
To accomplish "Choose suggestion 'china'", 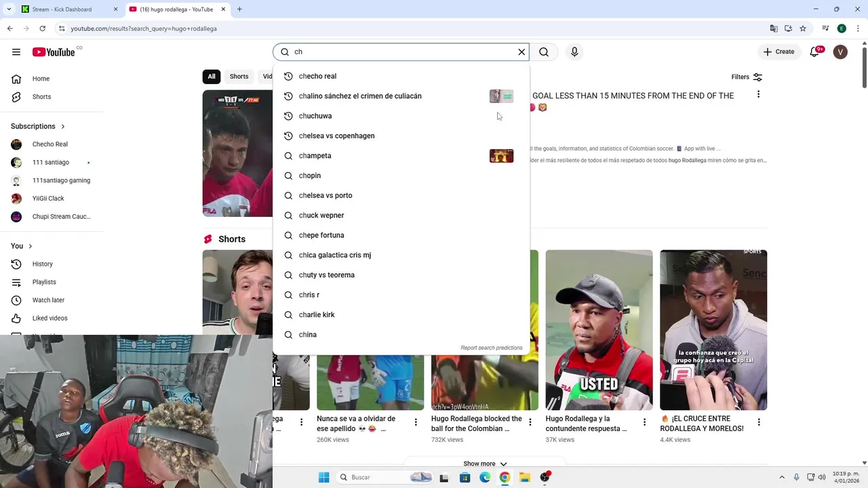I will (401, 335).
